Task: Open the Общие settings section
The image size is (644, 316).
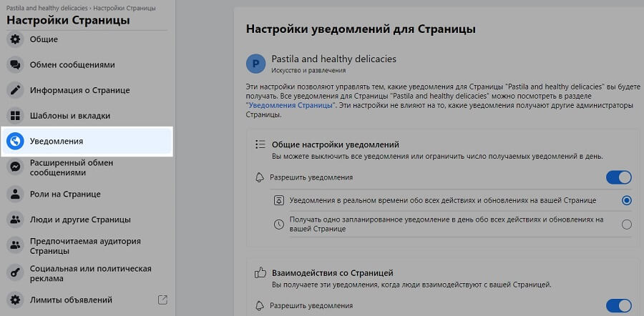Action: 87,39
